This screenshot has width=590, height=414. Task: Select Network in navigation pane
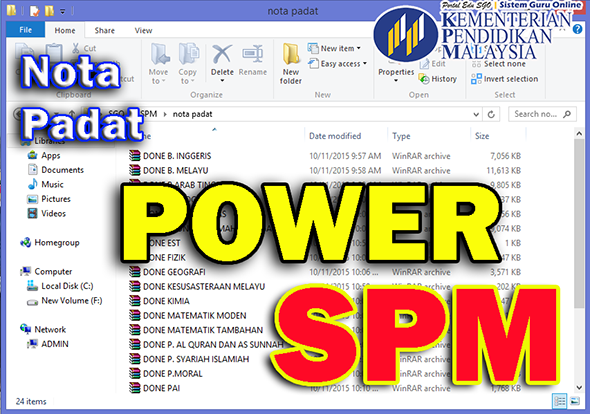click(x=43, y=329)
